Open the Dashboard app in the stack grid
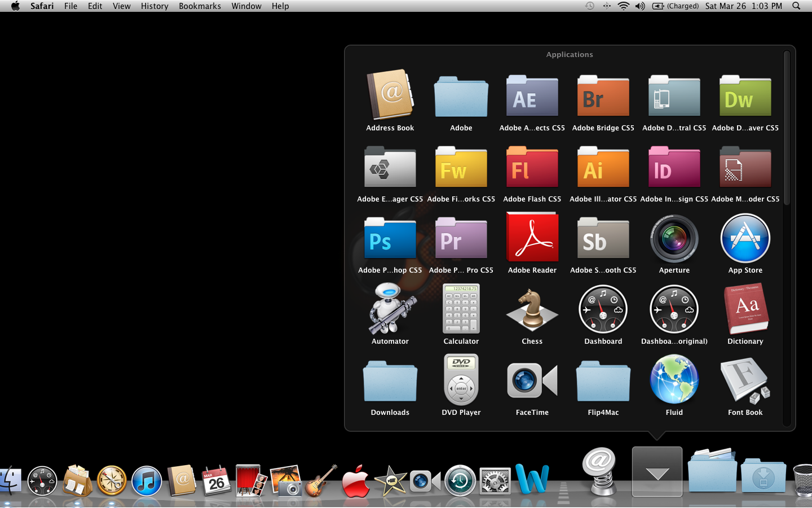Image resolution: width=812 pixels, height=508 pixels. (603, 309)
